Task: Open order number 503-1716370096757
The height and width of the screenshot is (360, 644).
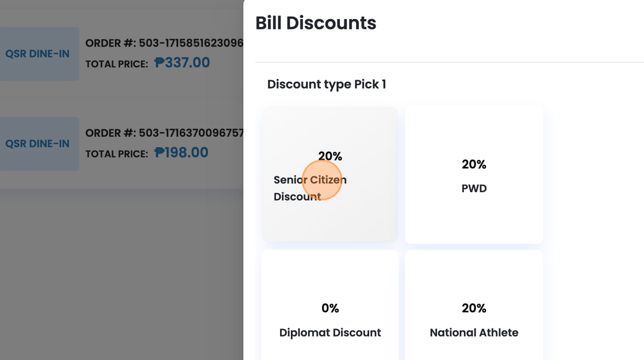Action: [x=164, y=133]
